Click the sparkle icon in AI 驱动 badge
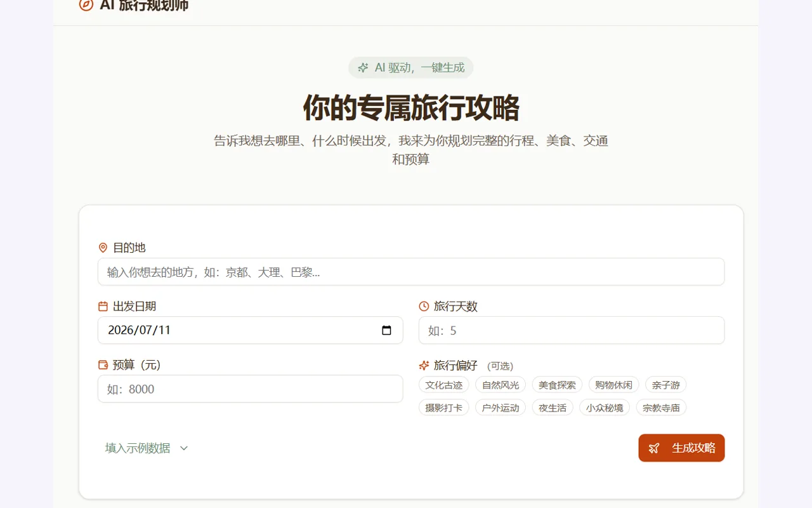The width and height of the screenshot is (812, 508). tap(363, 68)
